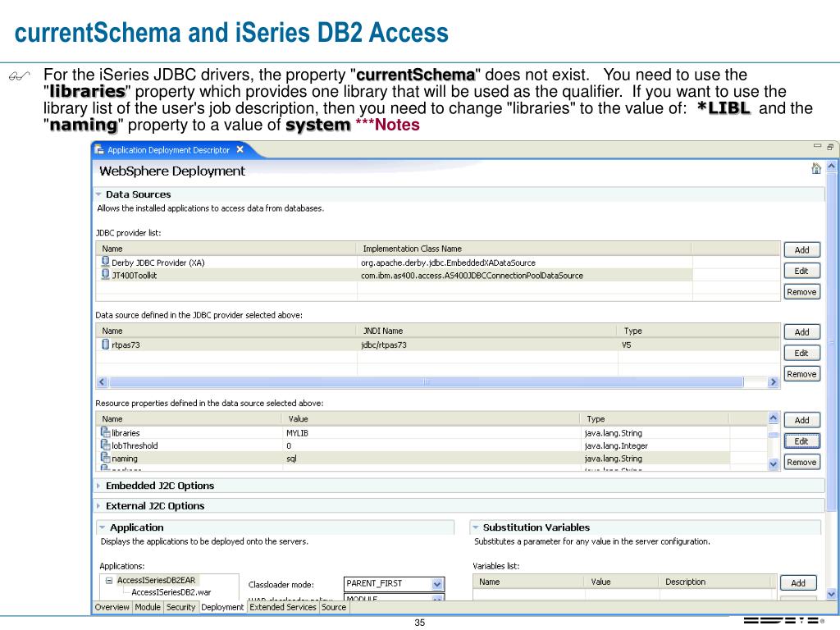Select the AccessISeriesDB2EAR application
This screenshot has height=630, width=840.
(157, 580)
